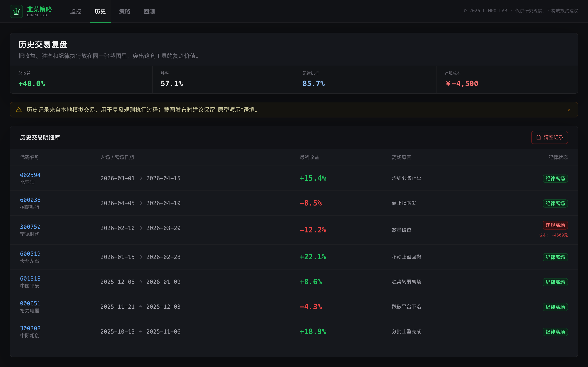Click the yellow warning triangle icon

point(19,110)
